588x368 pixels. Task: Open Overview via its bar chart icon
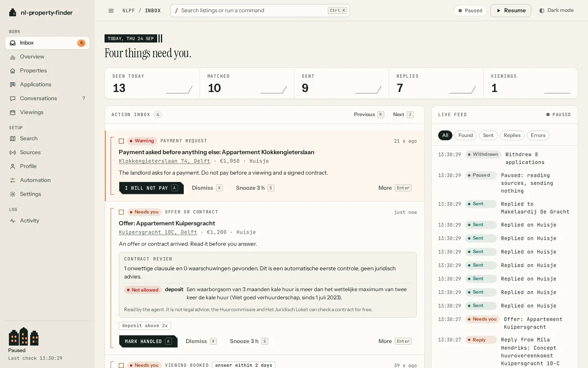(x=13, y=57)
